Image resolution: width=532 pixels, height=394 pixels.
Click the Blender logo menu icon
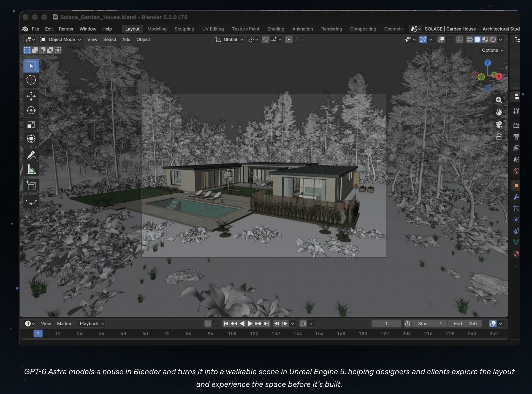(25, 29)
